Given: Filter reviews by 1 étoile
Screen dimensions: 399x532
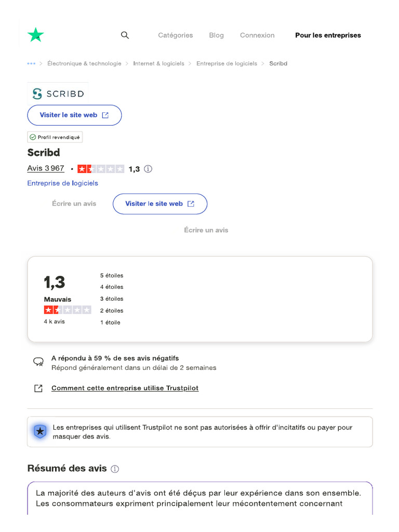Looking at the screenshot, I should click(x=110, y=323).
